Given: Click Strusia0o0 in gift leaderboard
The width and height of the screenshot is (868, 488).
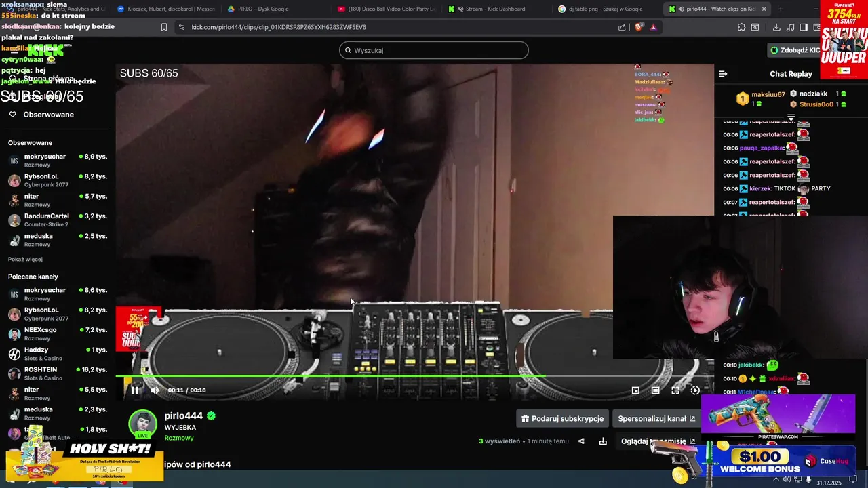Looking at the screenshot, I should click(x=816, y=104).
